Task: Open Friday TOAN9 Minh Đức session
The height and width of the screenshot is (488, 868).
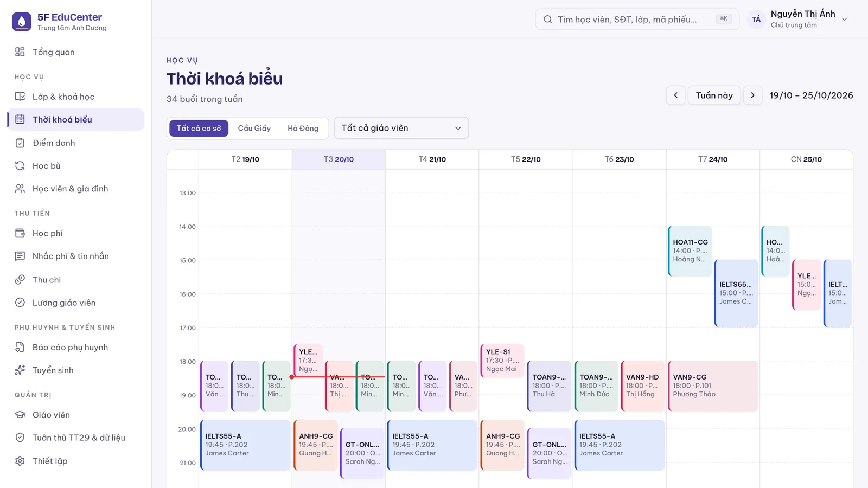Action: [x=596, y=386]
